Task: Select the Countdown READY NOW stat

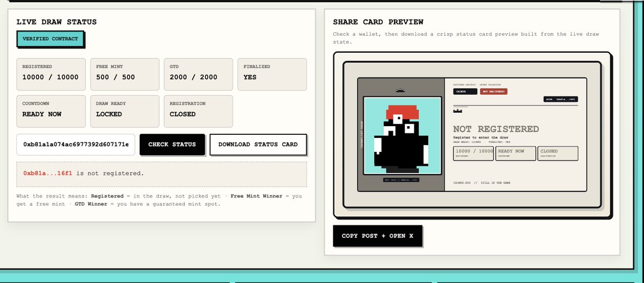Action: pyautogui.click(x=51, y=111)
